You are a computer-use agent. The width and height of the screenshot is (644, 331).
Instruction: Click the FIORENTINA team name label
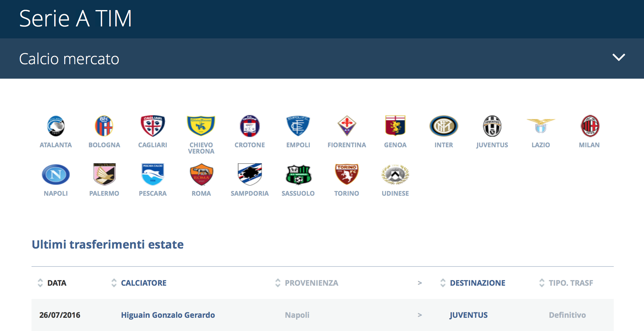click(x=347, y=145)
